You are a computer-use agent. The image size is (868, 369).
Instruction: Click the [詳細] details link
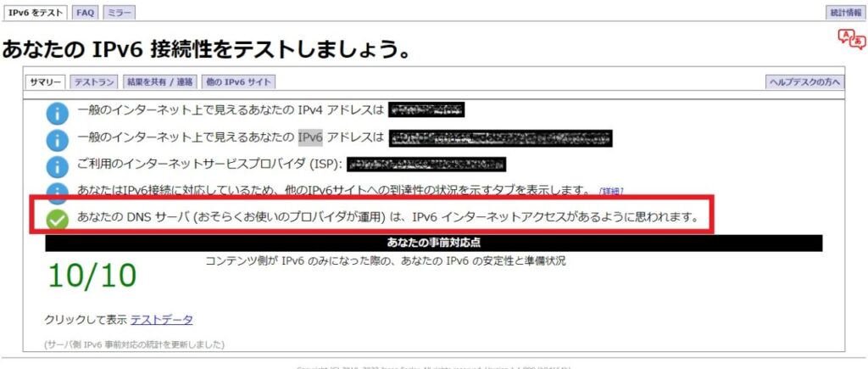tap(610, 191)
